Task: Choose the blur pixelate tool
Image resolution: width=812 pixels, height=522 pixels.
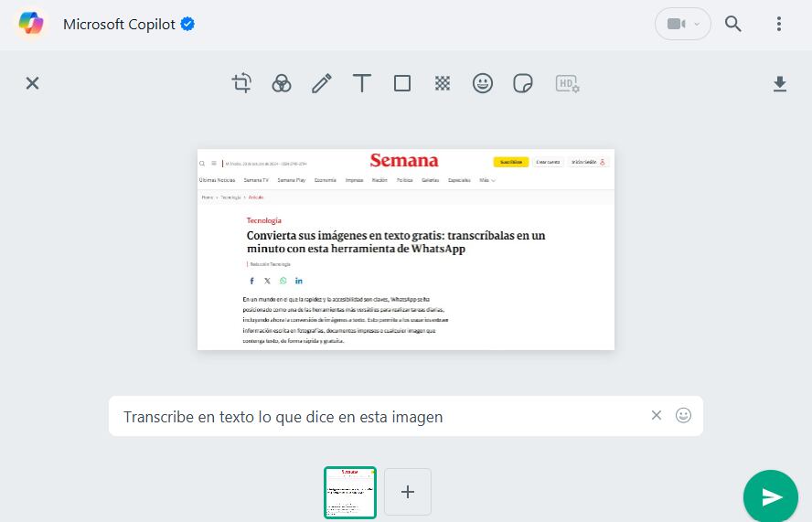Action: (443, 83)
